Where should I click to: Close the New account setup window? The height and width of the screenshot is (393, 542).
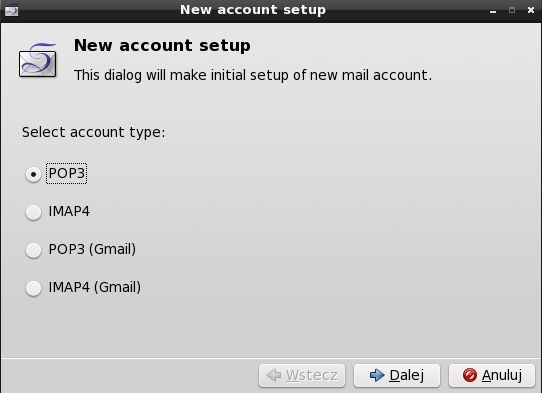click(531, 10)
